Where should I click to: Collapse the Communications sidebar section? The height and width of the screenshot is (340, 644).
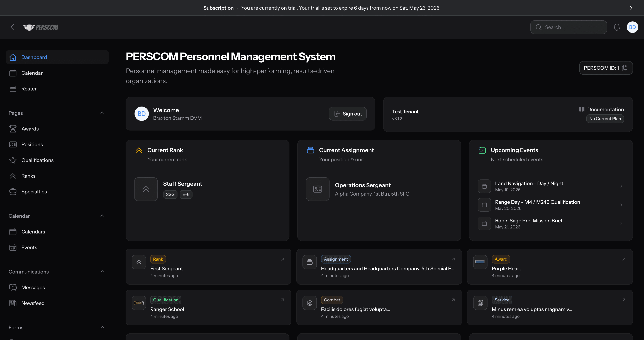click(102, 272)
